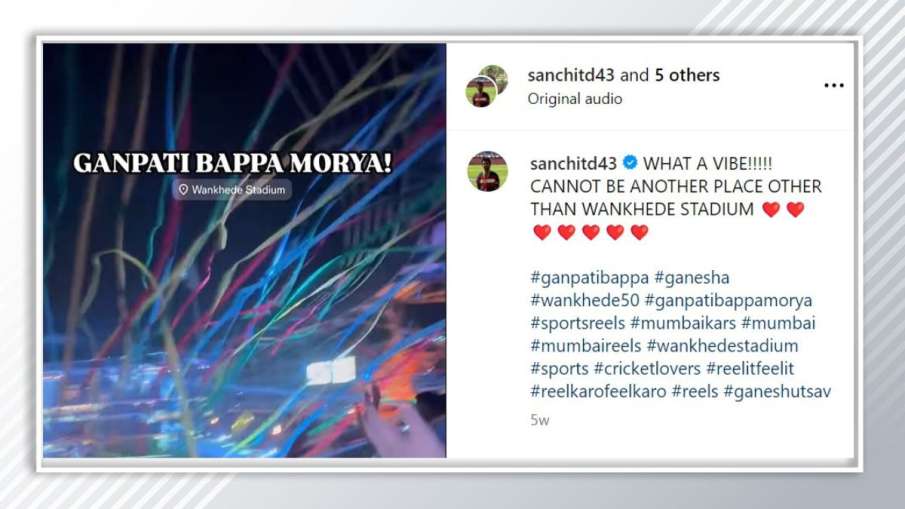The height and width of the screenshot is (509, 905).
Task: Click sanchitd43 username in the caption
Action: (574, 163)
